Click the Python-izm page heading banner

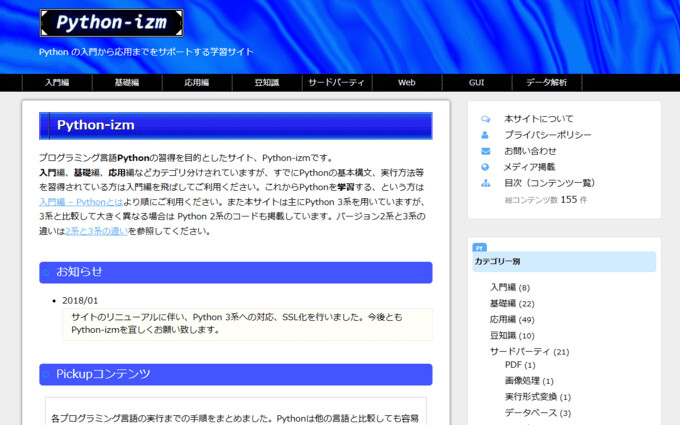(236, 126)
